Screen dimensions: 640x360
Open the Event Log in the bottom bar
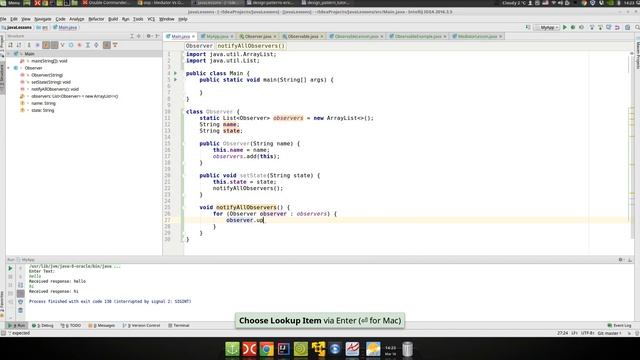(620, 326)
